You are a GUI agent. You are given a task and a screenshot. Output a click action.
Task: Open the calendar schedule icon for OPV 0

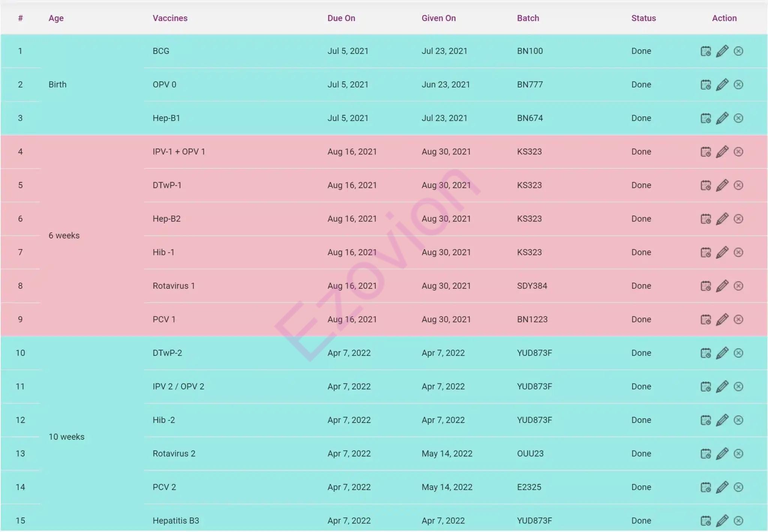(x=705, y=85)
